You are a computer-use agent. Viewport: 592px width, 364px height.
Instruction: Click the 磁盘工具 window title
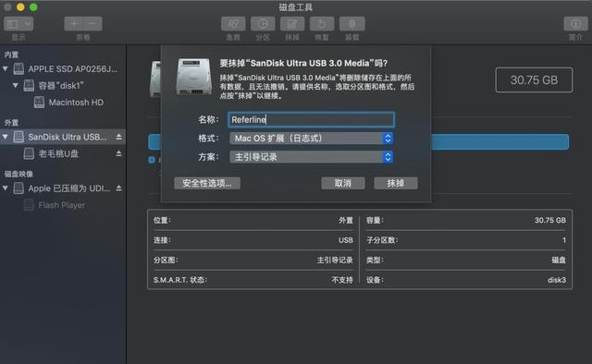tap(296, 7)
